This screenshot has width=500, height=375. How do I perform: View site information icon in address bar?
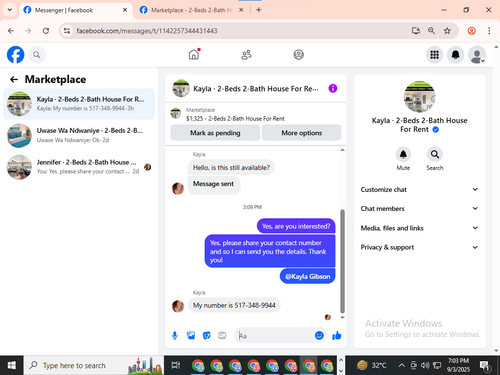click(67, 31)
